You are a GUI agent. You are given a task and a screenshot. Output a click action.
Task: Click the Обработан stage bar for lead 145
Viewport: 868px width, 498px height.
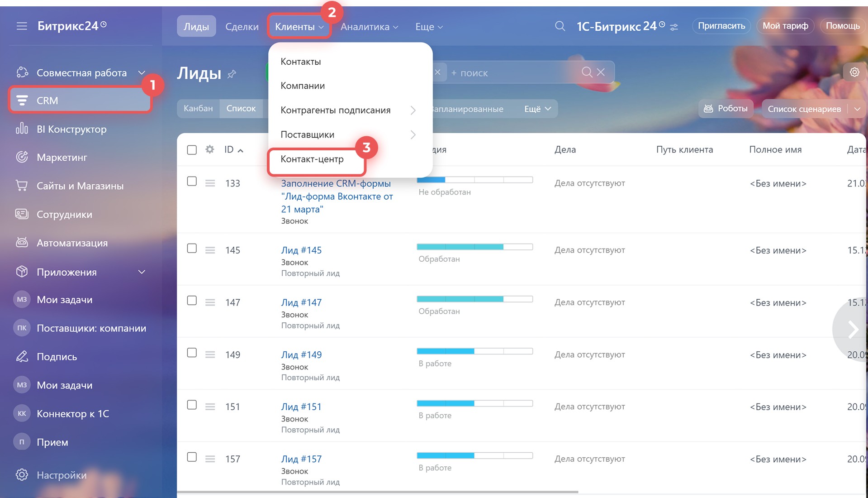tap(475, 247)
